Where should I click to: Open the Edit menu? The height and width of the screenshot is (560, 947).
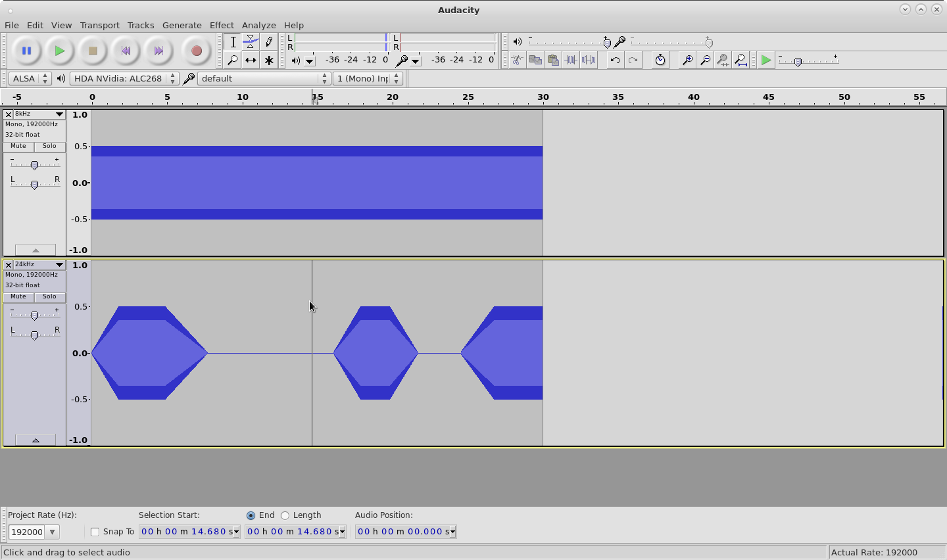point(35,25)
